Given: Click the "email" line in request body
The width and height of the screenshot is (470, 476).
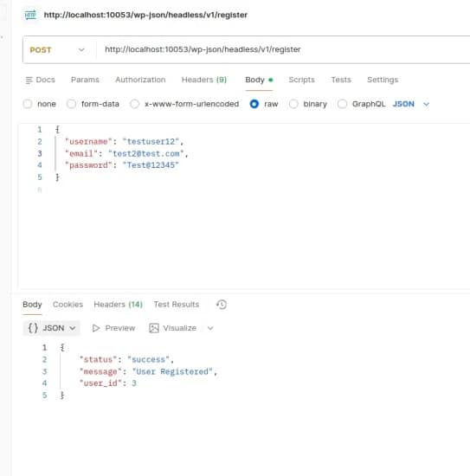Looking at the screenshot, I should 126,153.
